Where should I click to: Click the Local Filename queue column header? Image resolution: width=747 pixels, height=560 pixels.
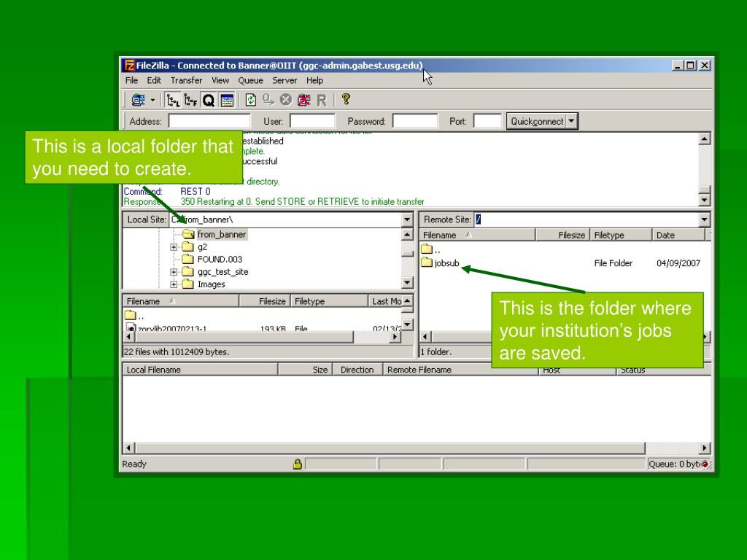tap(200, 370)
